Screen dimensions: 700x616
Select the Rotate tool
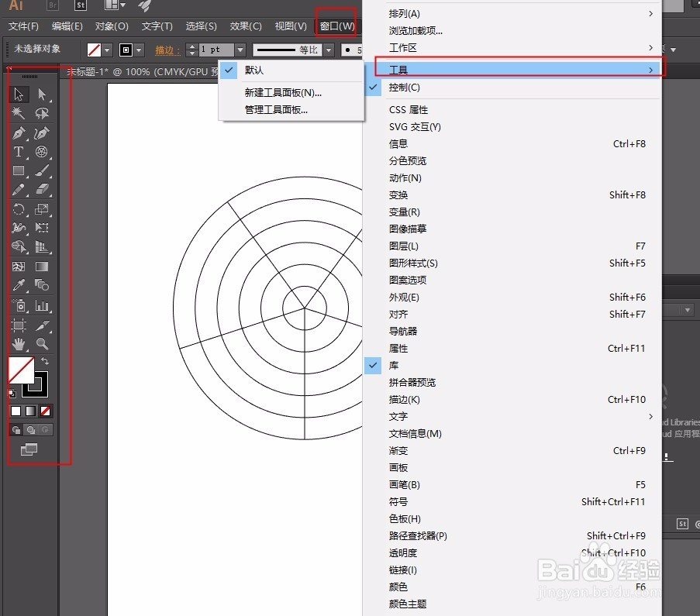pos(19,209)
